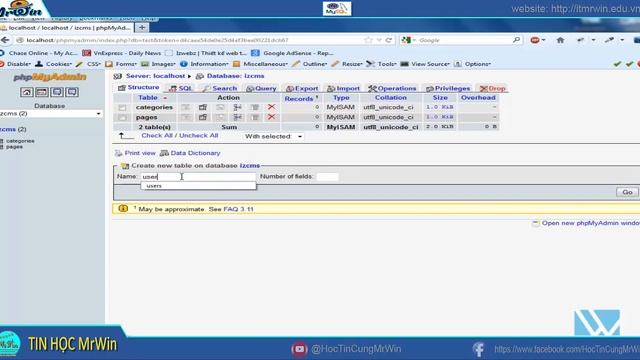Reload the page with refresh icon
Image resolution: width=640 pixels, height=360 pixels.
389,40
